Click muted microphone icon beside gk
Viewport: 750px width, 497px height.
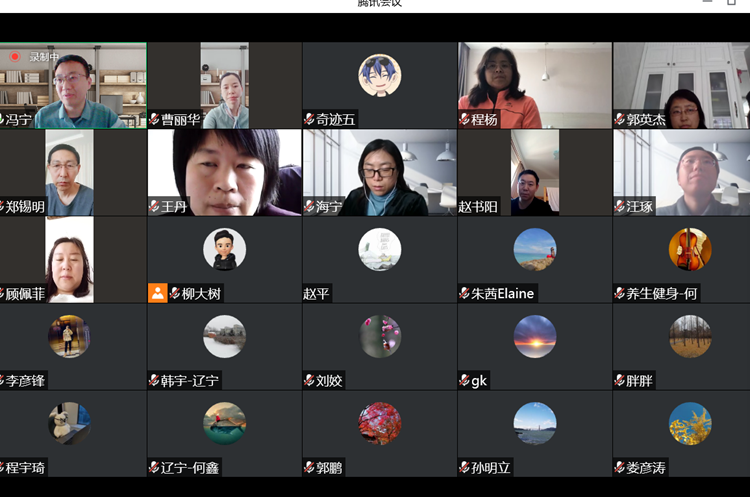point(464,380)
